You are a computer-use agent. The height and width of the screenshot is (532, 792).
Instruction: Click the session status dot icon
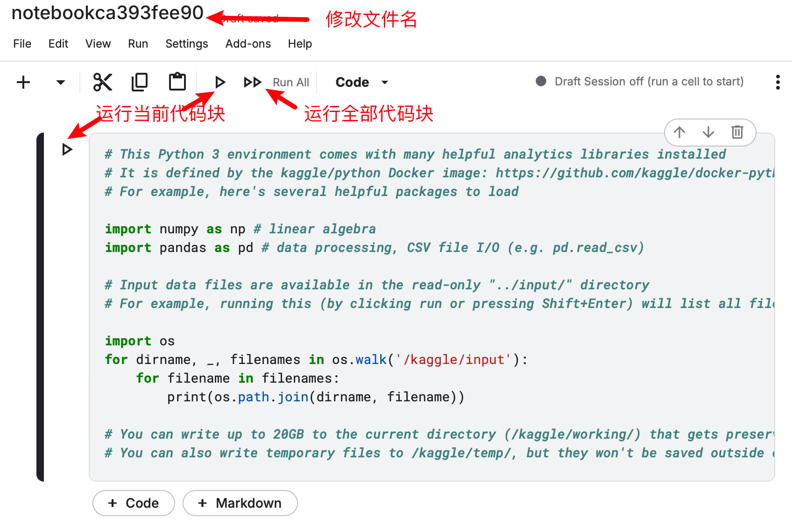click(x=541, y=82)
